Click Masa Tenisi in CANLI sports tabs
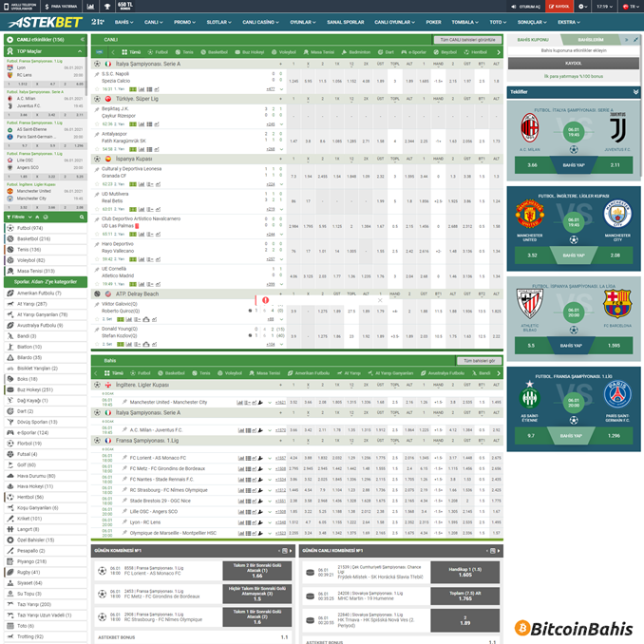Image resolution: width=644 pixels, height=644 pixels. pyautogui.click(x=319, y=52)
